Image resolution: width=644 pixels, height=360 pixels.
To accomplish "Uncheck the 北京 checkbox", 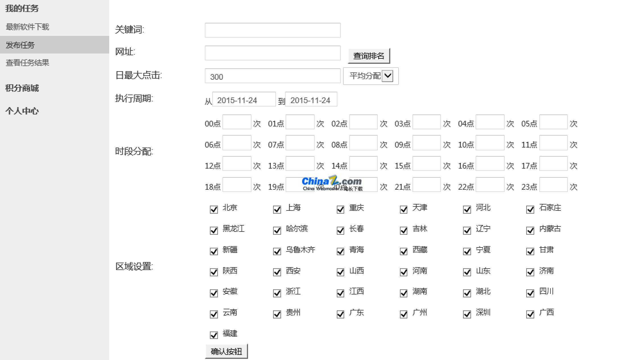I will coord(214,210).
